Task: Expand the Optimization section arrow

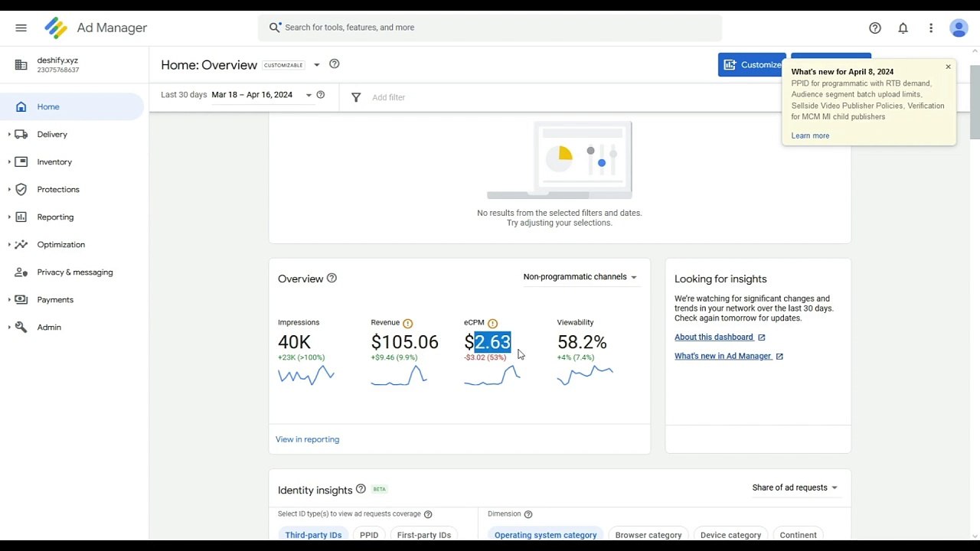Action: tap(9, 245)
